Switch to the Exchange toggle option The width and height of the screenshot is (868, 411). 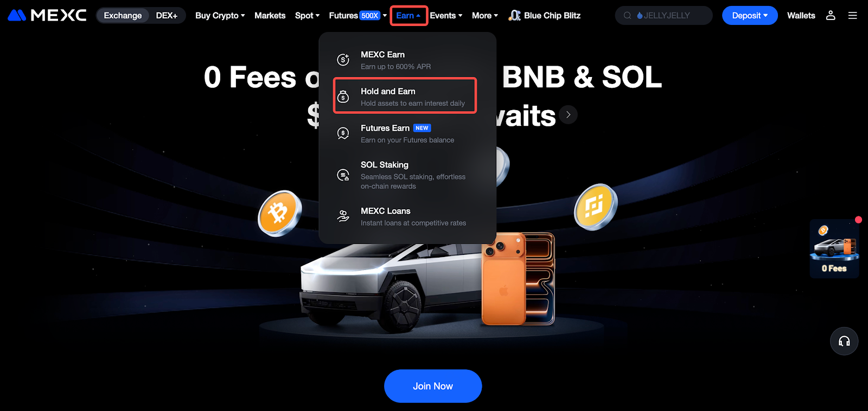[x=123, y=15]
